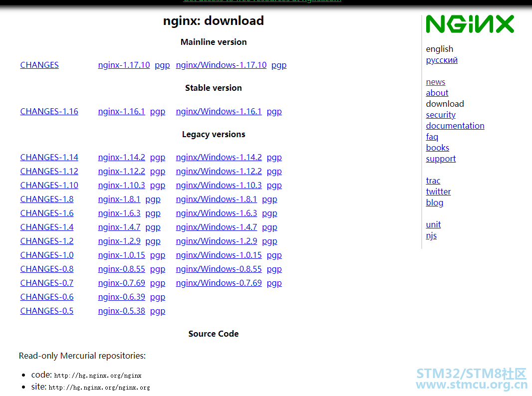Open pgp signature for nginx/Windows-1.16.1
Screen dimensions: 532x396
pyautogui.click(x=274, y=112)
